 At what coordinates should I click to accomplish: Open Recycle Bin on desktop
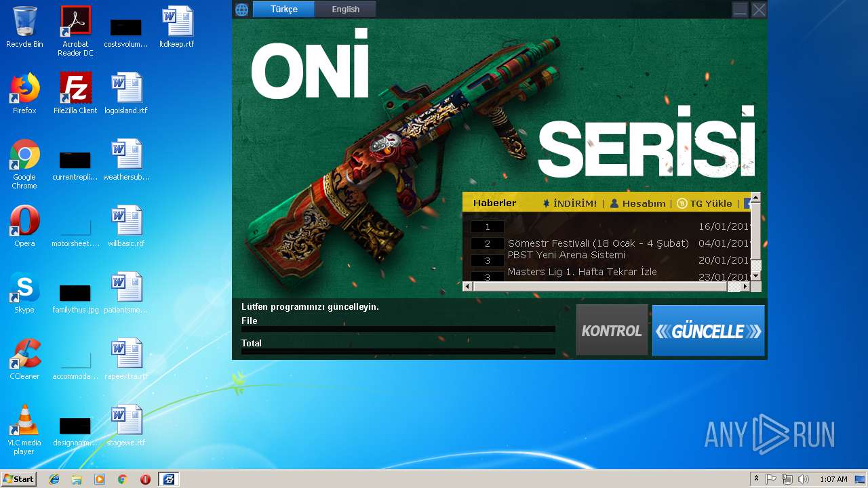click(x=24, y=27)
